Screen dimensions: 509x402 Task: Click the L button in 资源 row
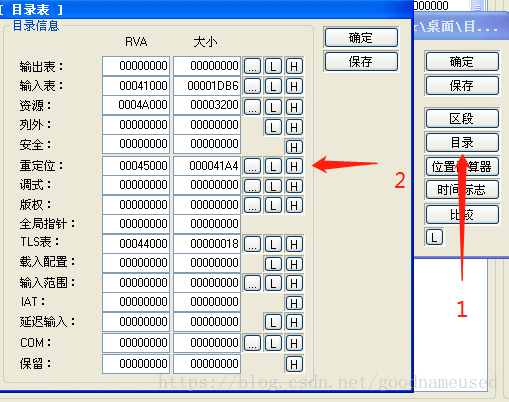(x=273, y=107)
